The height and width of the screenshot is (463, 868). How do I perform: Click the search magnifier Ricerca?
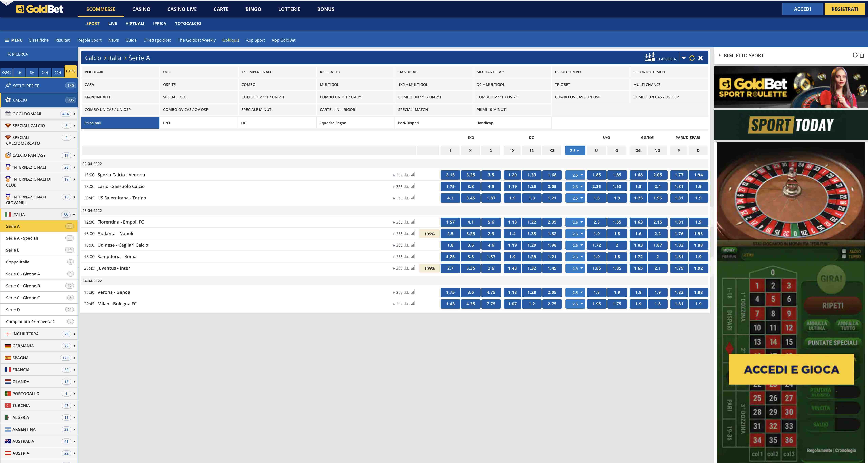pyautogui.click(x=9, y=54)
